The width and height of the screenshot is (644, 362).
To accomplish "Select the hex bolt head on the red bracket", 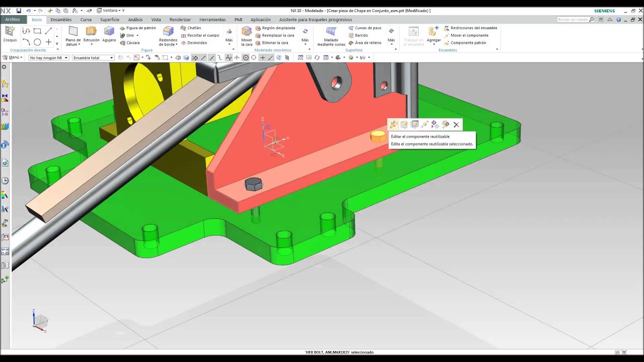I will 254,184.
